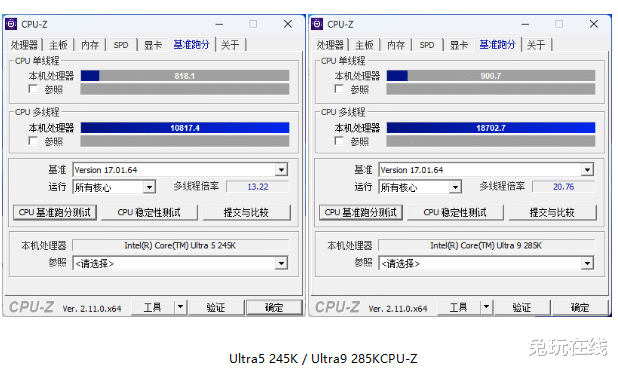Click 多线程倍率 value 13.22
618x370 pixels.
(258, 187)
